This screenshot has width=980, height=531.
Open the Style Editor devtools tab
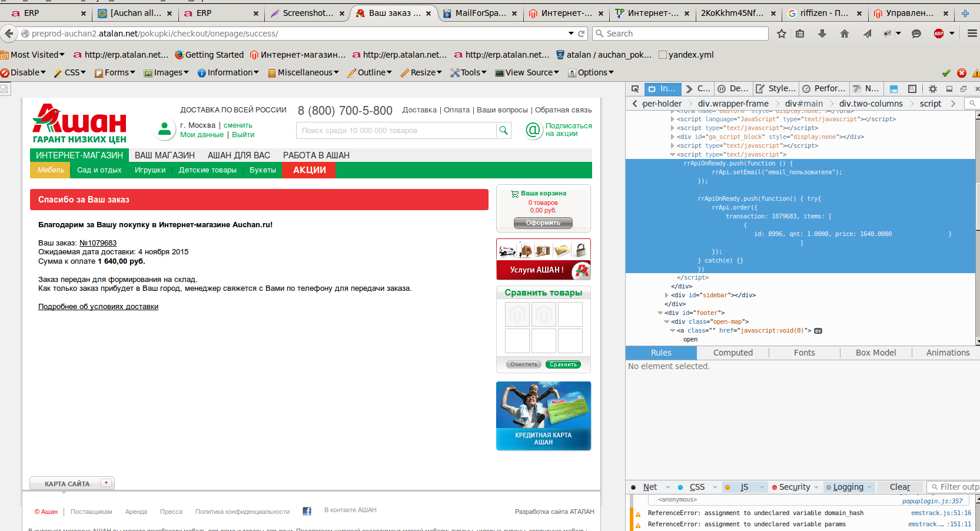tap(776, 89)
